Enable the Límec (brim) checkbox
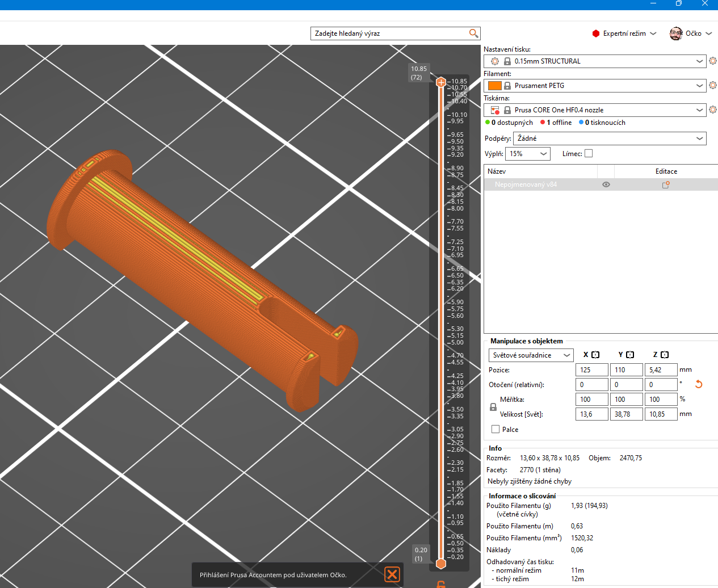718x588 pixels. pyautogui.click(x=589, y=153)
